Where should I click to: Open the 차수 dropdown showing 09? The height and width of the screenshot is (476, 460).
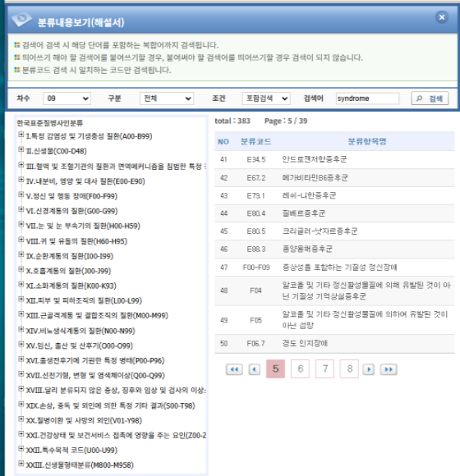(67, 98)
